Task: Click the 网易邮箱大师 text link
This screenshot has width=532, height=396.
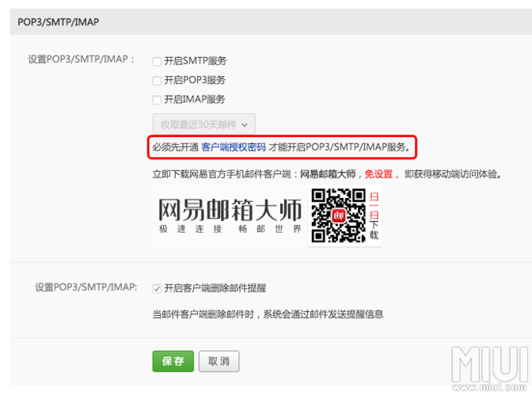Action: pyautogui.click(x=328, y=173)
